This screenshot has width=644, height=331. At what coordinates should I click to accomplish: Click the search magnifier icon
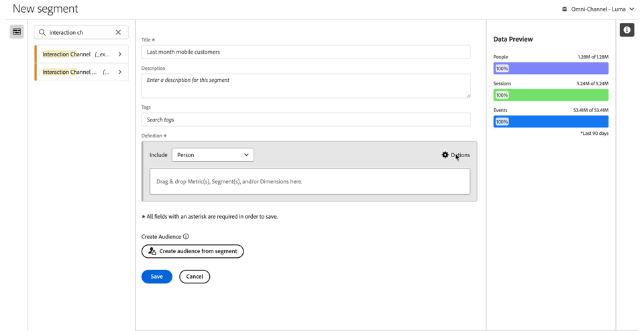pyautogui.click(x=42, y=32)
